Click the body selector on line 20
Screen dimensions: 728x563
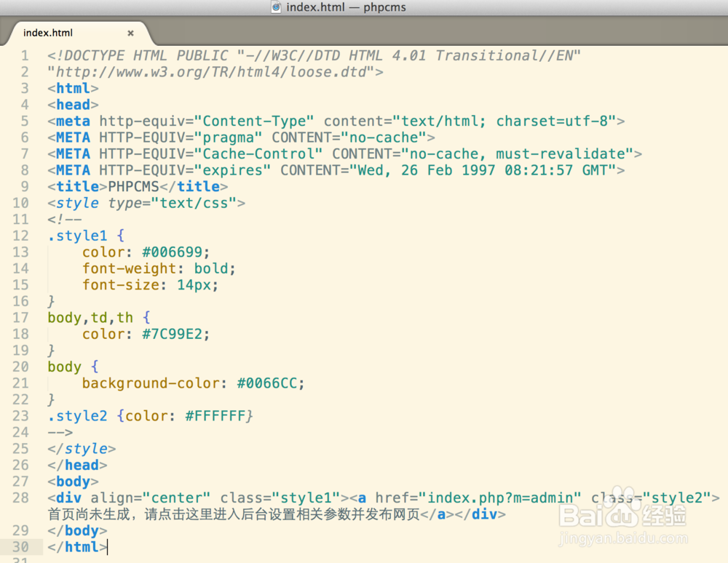click(65, 367)
